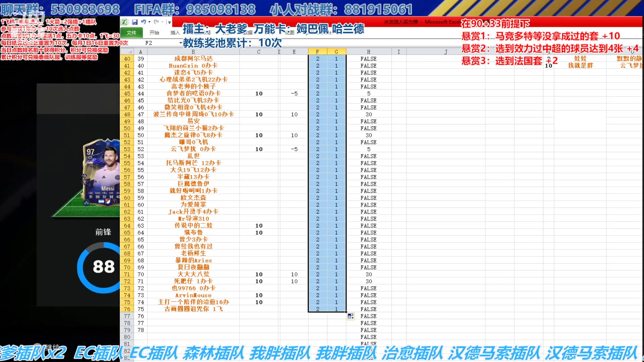644x362 pixels.
Task: Click the Excel application icon in the title bar
Action: [x=124, y=22]
